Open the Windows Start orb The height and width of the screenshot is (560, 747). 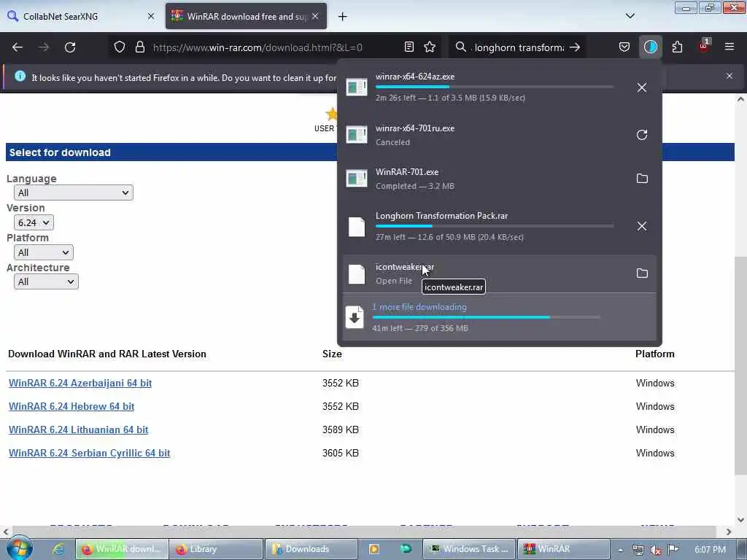[x=19, y=548]
